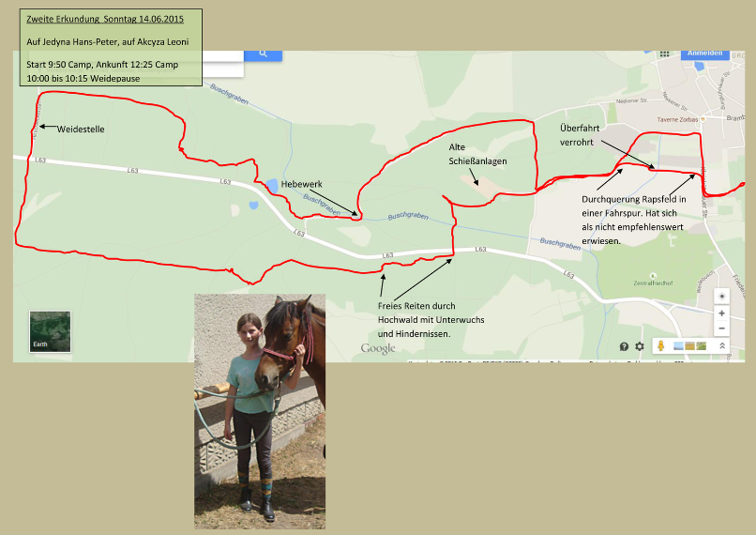Open map settings gear icon
This screenshot has width=756, height=535.
tap(640, 346)
